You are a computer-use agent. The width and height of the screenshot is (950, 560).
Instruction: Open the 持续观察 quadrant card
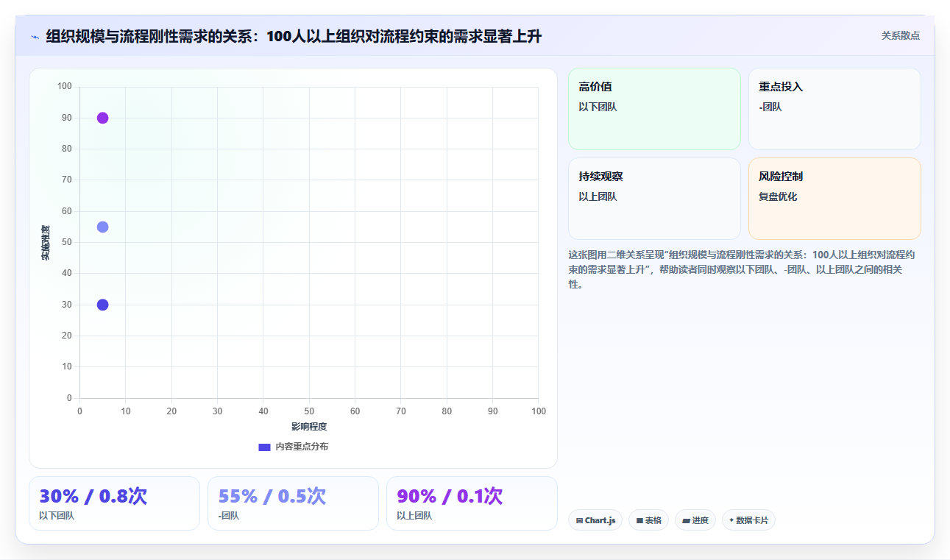coord(654,199)
